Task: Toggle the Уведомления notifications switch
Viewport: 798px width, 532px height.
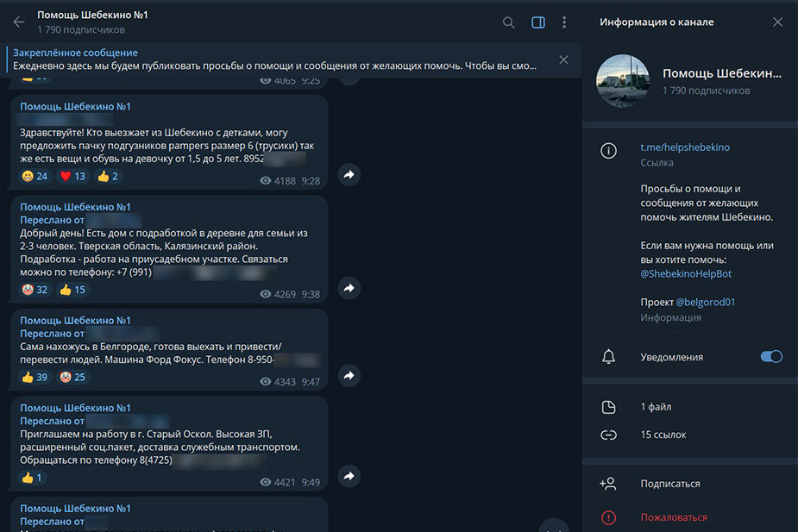Action: tap(770, 357)
